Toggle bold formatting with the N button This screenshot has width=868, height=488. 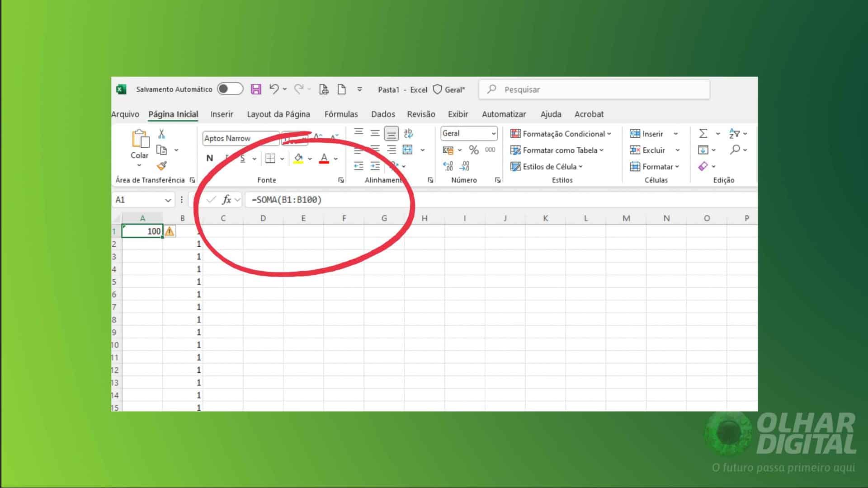click(209, 158)
